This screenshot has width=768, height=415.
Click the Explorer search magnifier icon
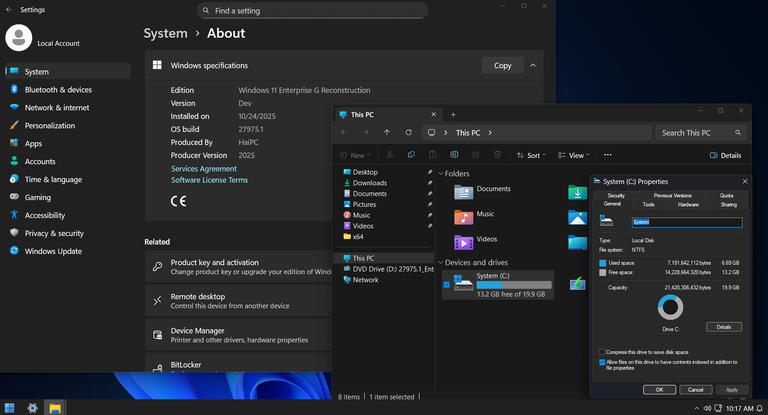(738, 132)
